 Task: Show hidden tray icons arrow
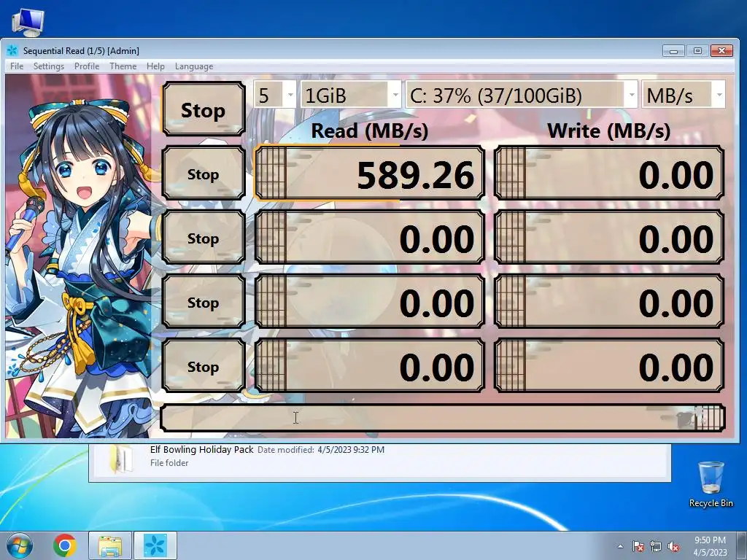pyautogui.click(x=620, y=546)
